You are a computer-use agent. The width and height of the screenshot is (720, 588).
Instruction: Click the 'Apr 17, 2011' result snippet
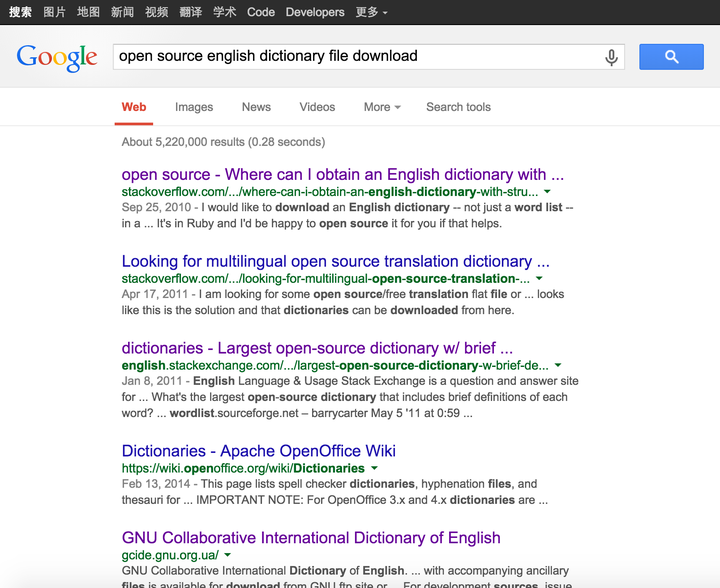point(343,302)
